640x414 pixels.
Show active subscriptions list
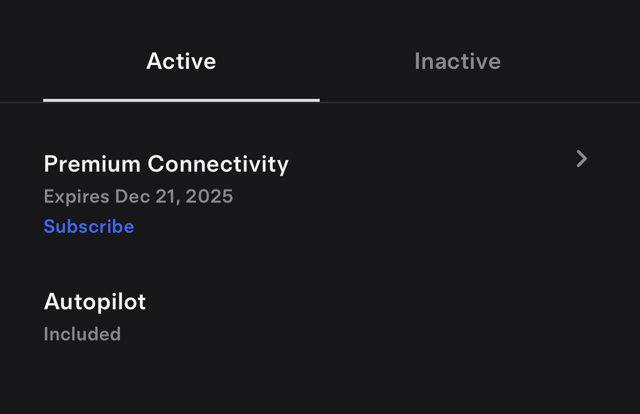coord(181,61)
